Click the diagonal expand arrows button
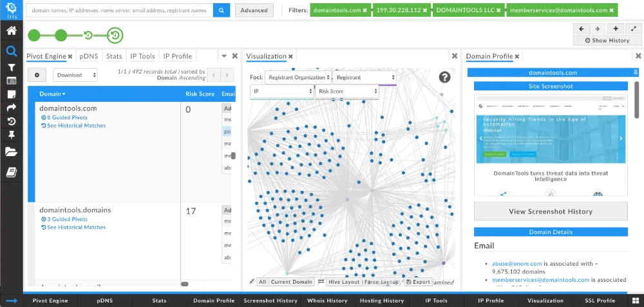Screen dimensions: 644x307 click(x=633, y=29)
